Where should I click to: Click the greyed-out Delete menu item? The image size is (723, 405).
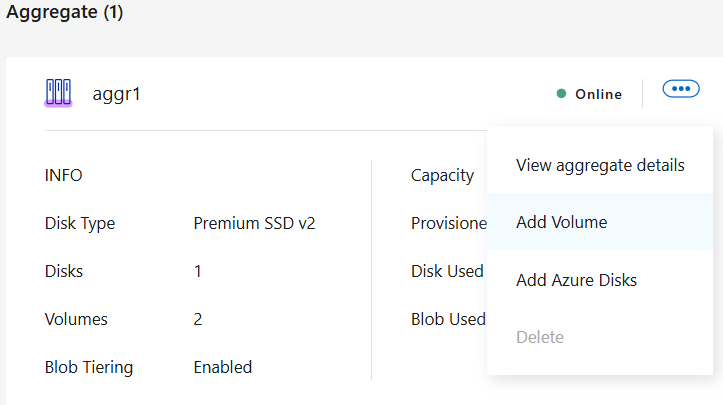[x=540, y=337]
